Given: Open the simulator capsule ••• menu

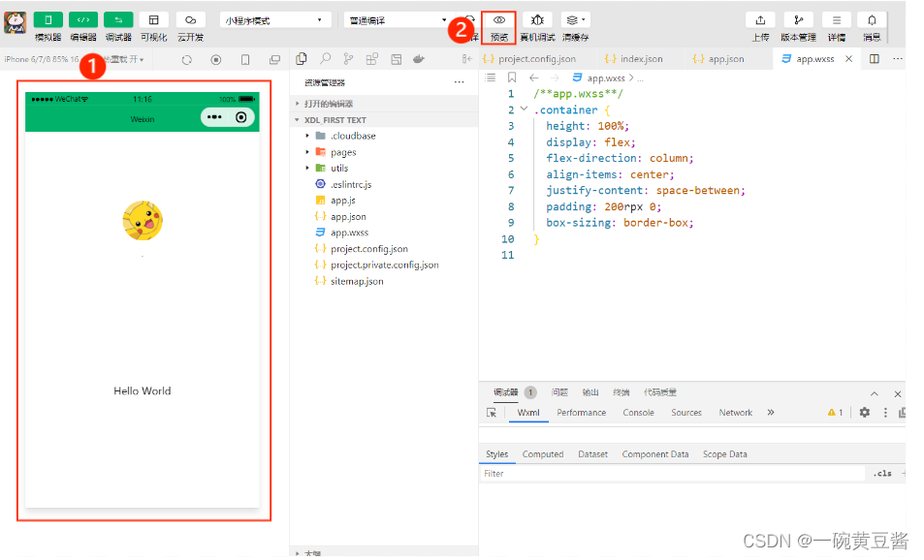Looking at the screenshot, I should point(214,117).
